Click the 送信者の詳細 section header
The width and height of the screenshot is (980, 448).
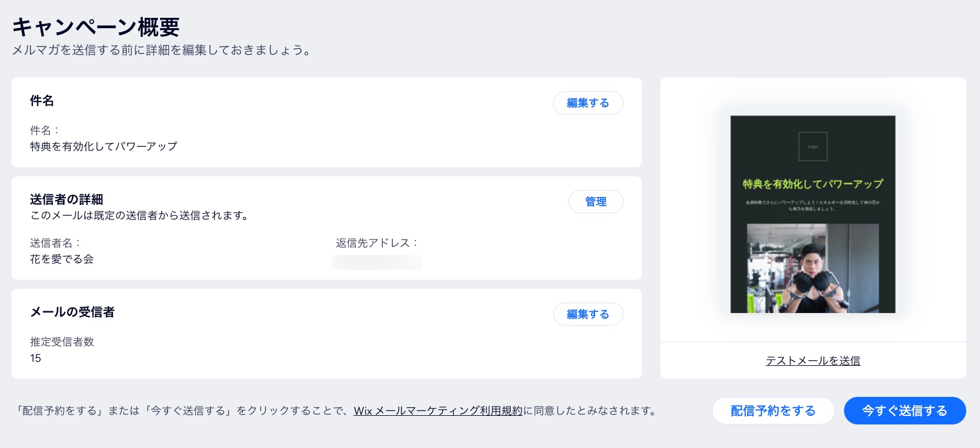[67, 199]
